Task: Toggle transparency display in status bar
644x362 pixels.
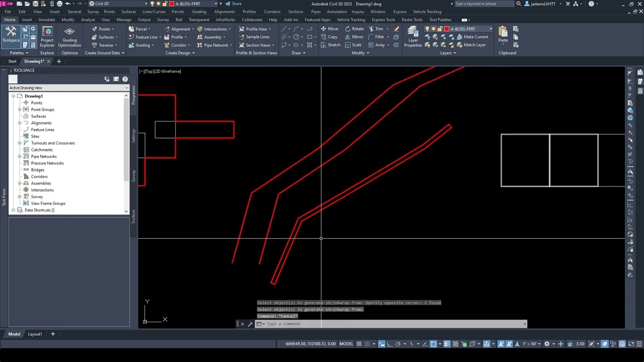Action: point(455,344)
